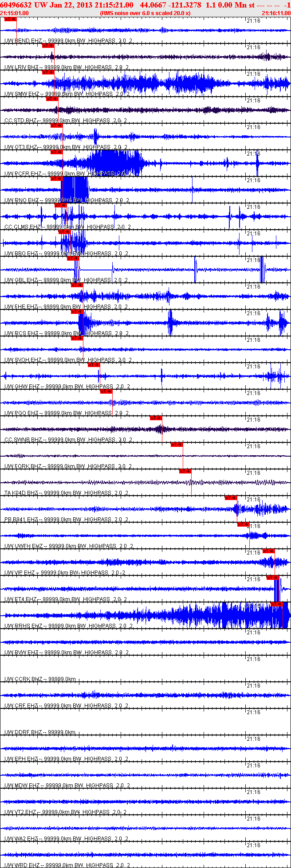The width and height of the screenshot is (291, 868).
Task: Click the red pick flag on PGO trace
Action: point(106,391)
